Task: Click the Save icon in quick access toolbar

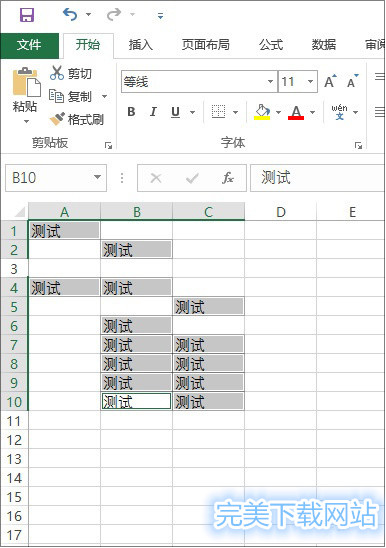Action: 27,15
